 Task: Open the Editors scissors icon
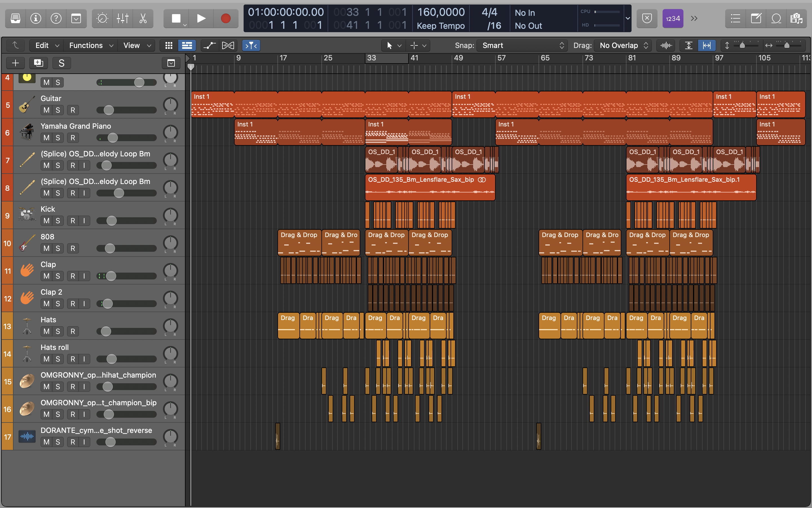[143, 18]
